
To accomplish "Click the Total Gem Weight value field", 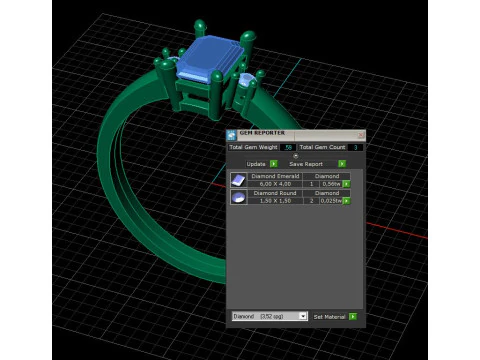I will (288, 147).
